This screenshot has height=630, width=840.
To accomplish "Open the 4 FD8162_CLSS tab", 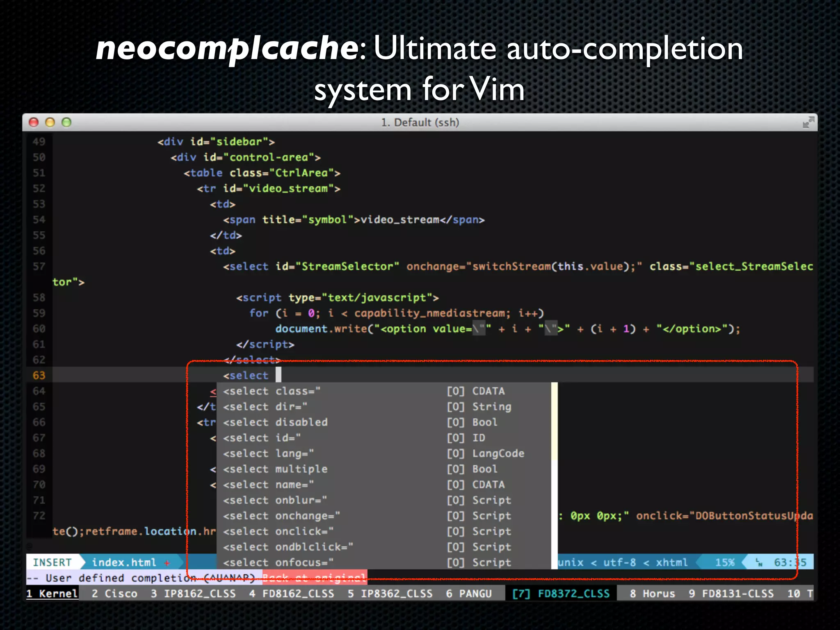I will pyautogui.click(x=292, y=593).
